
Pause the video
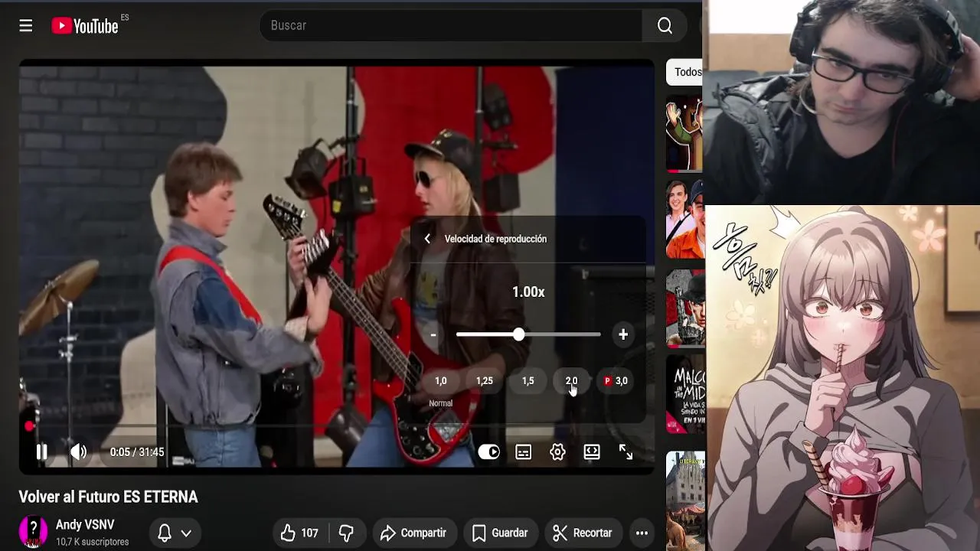coord(42,452)
